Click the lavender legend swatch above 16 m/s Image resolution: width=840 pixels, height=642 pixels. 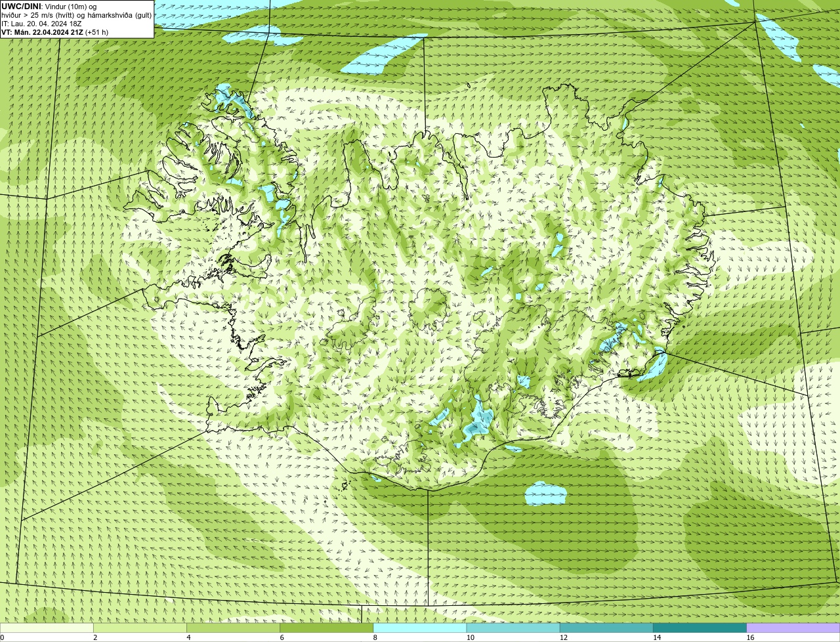click(x=793, y=628)
